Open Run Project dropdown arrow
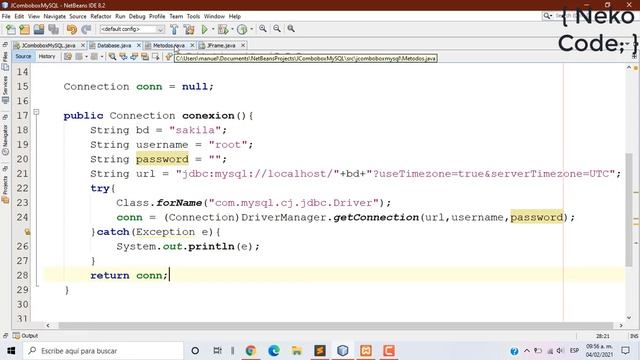The width and height of the screenshot is (640, 360). coord(213,29)
